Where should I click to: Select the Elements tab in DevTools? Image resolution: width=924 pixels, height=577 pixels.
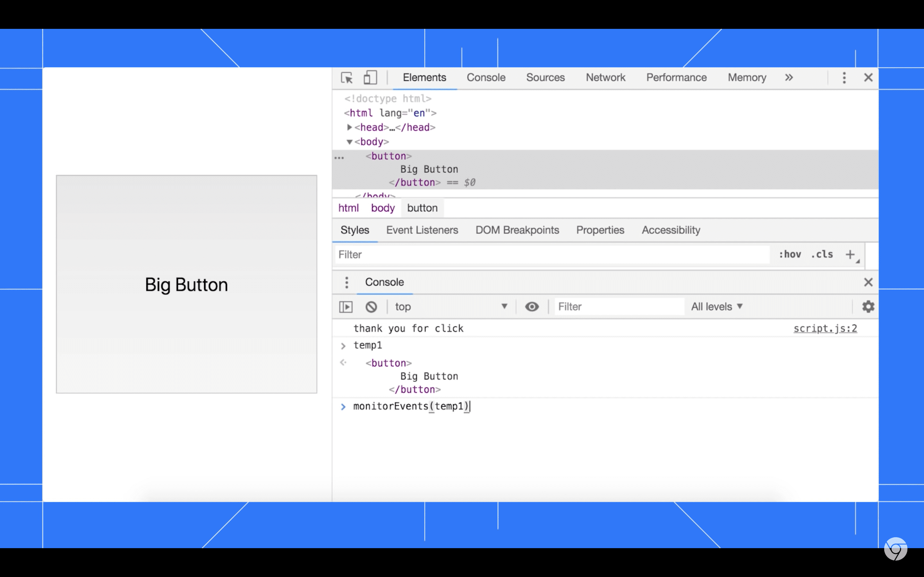coord(424,77)
